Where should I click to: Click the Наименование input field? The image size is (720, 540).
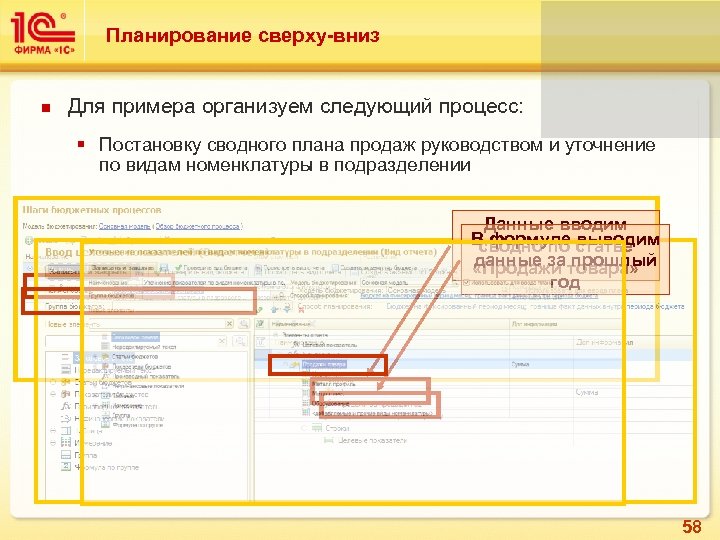pyautogui.click(x=214, y=283)
